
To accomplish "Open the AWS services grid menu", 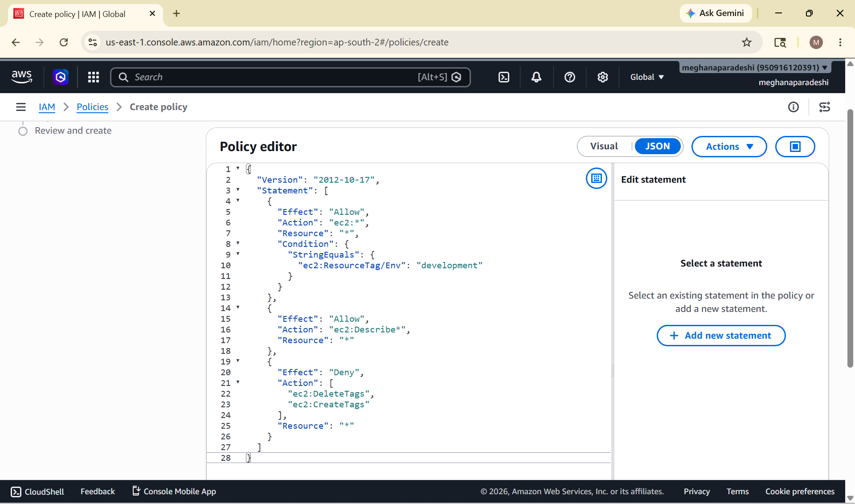I will point(94,77).
